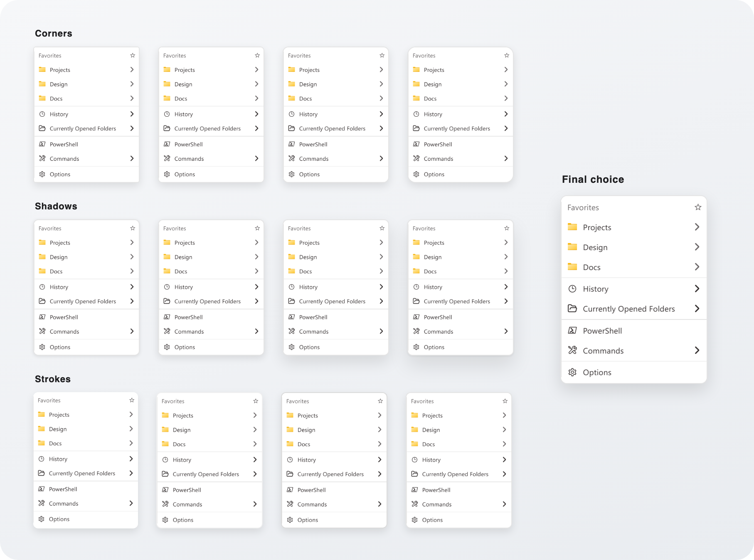Click Commands tools icon in Final choice menu

pos(572,350)
